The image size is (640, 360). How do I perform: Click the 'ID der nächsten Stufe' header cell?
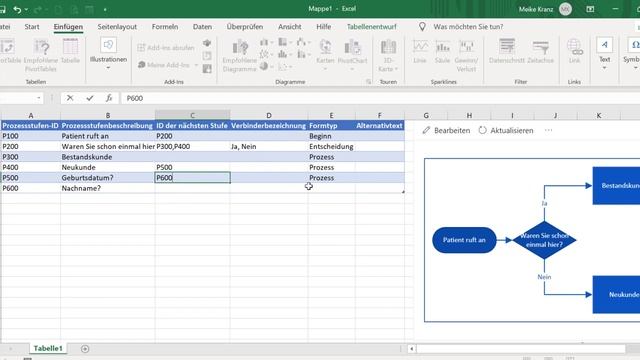[x=192, y=126]
